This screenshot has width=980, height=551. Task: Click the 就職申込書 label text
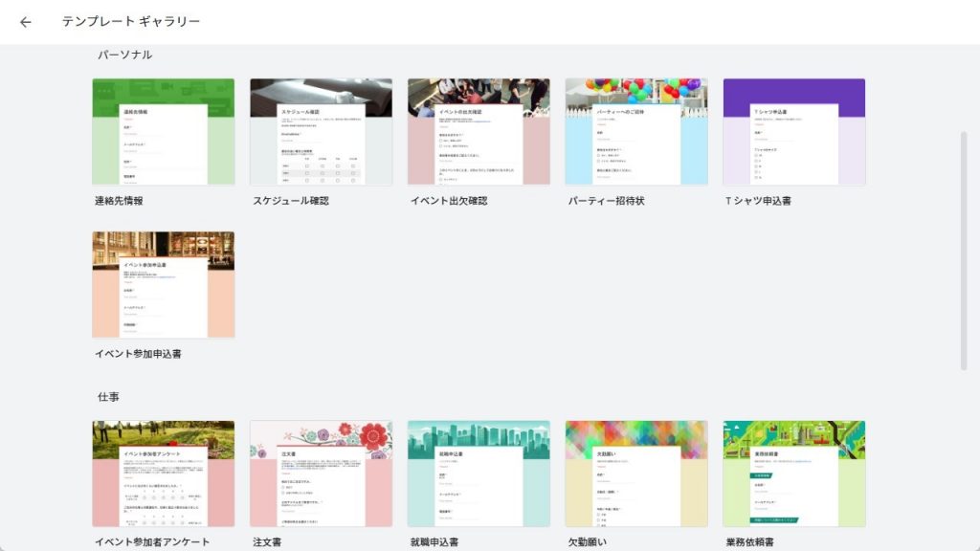[434, 542]
